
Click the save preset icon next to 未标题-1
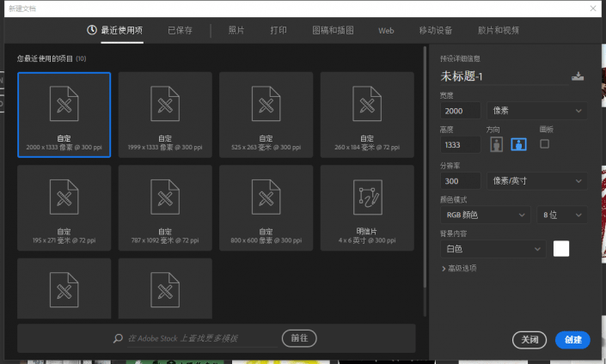578,76
